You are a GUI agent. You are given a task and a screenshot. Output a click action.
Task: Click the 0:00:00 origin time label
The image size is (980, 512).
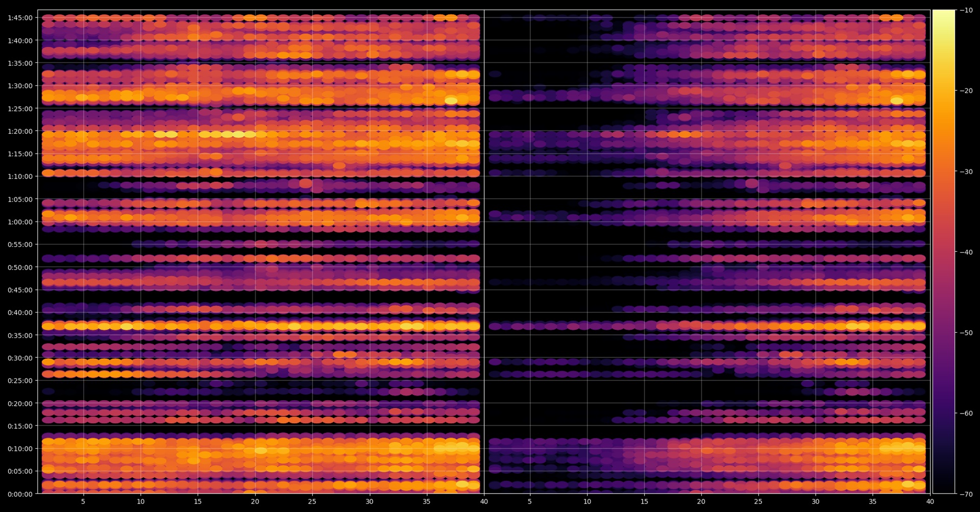coord(20,494)
